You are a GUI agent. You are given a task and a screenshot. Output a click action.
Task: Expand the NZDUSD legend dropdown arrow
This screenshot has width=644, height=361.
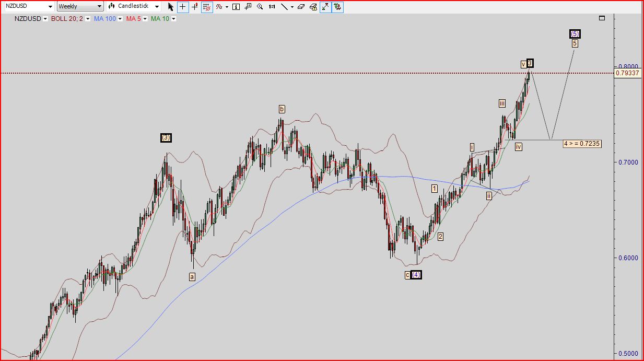(45, 19)
